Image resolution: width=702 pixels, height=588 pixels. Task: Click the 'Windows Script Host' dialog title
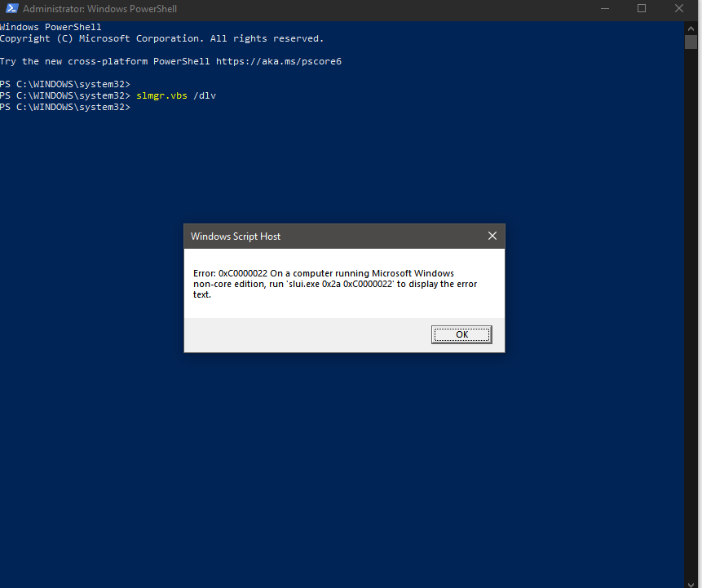click(x=236, y=237)
